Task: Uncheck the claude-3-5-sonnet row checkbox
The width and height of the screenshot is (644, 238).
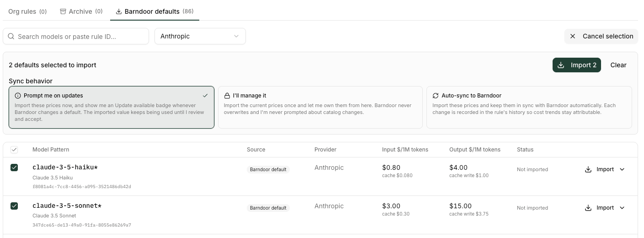Action: [14, 206]
